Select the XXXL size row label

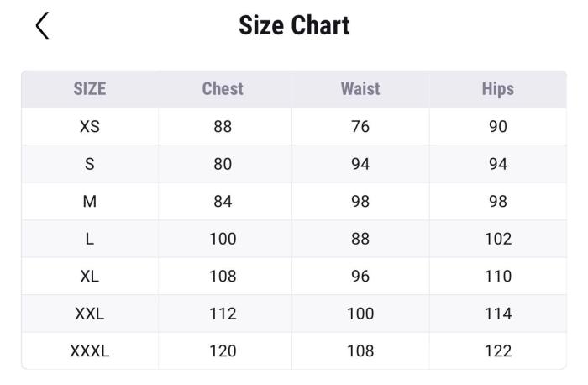[90, 351]
